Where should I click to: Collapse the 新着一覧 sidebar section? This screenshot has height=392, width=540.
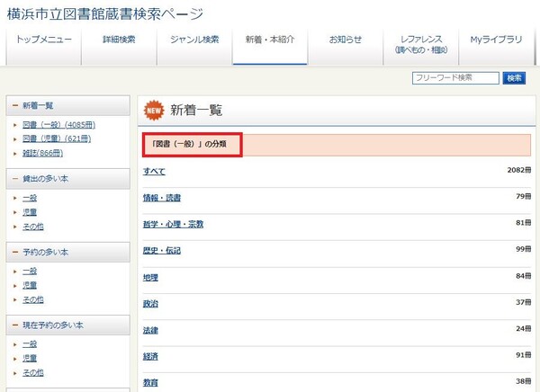(15, 106)
